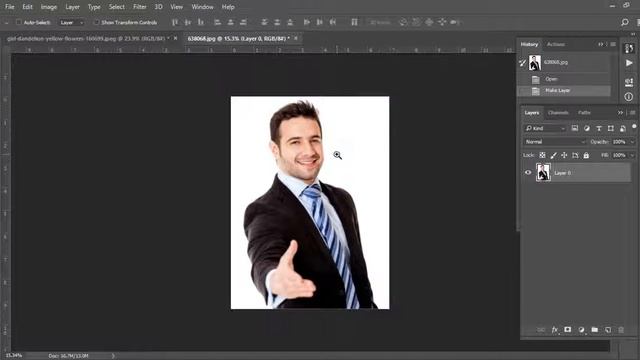The height and width of the screenshot is (360, 640).
Task: Open the Fill slider dropdown arrow
Action: pyautogui.click(x=632, y=156)
